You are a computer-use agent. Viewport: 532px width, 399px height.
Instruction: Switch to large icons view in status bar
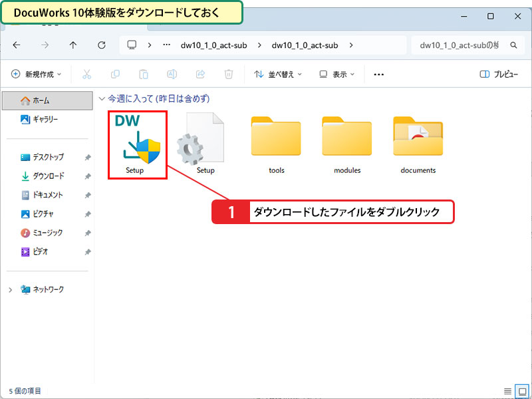click(x=522, y=391)
